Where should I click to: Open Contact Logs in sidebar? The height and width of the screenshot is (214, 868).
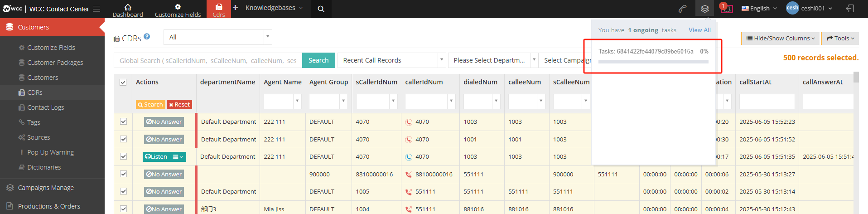click(x=45, y=107)
